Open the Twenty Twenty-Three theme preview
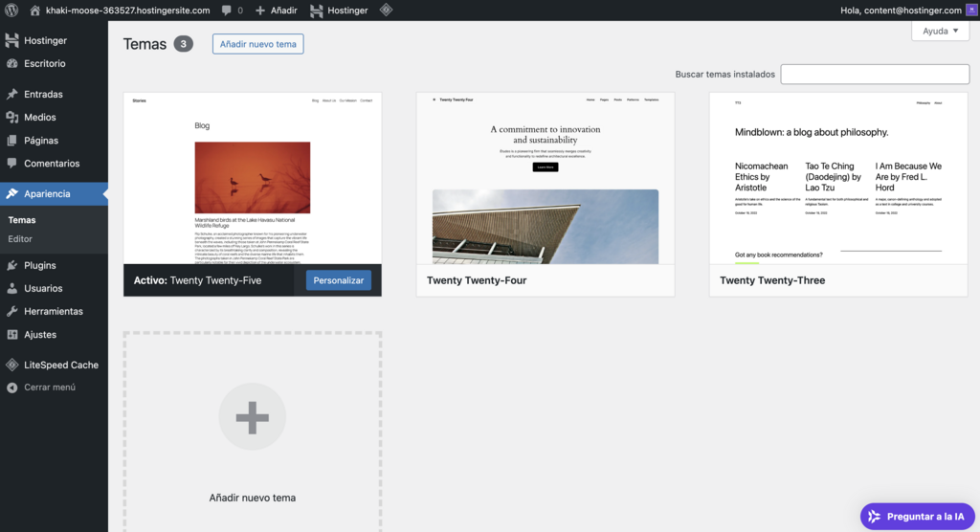The width and height of the screenshot is (980, 532). [837, 178]
